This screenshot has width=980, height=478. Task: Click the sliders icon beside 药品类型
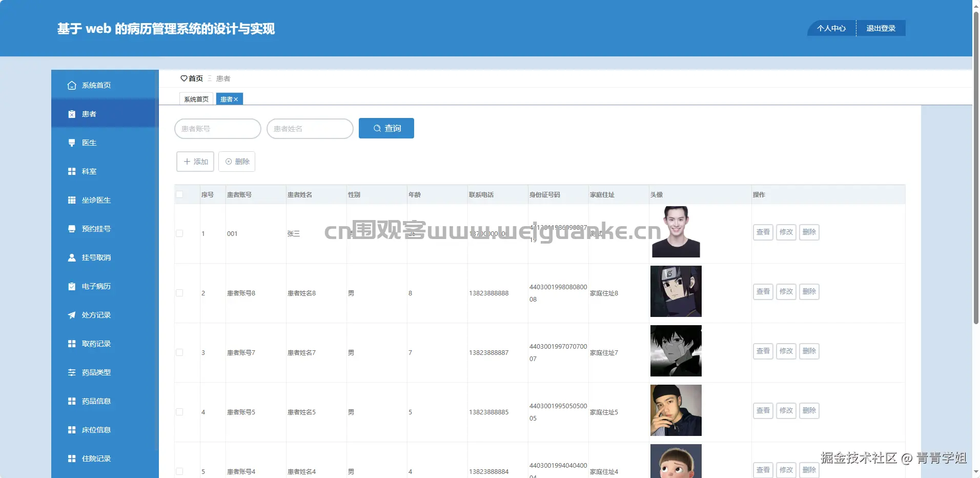click(72, 372)
